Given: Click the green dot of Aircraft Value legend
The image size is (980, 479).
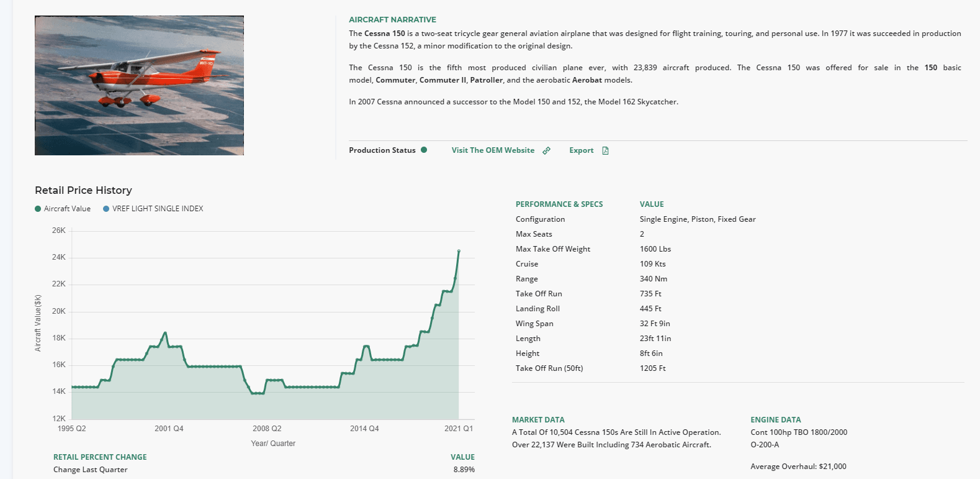Looking at the screenshot, I should [38, 209].
